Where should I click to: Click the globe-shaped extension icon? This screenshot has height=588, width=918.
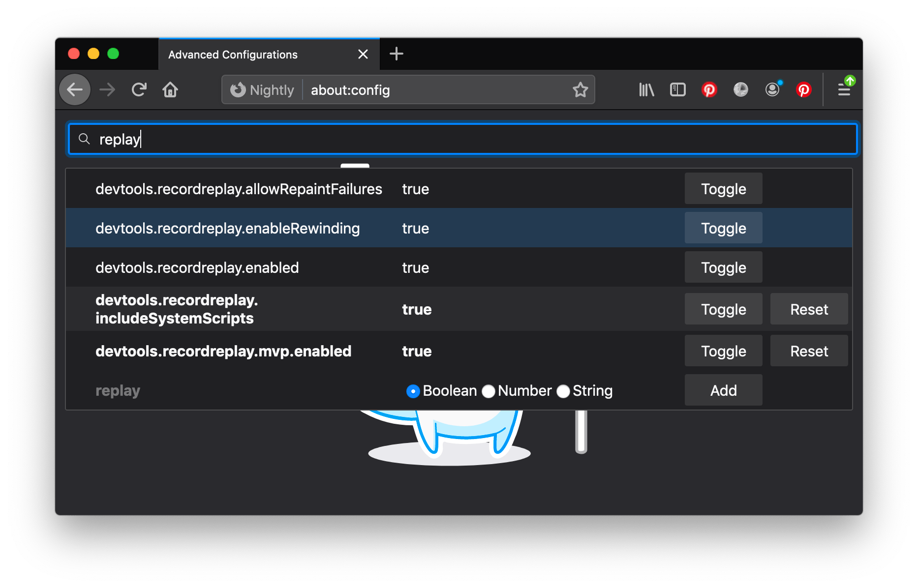coord(740,89)
